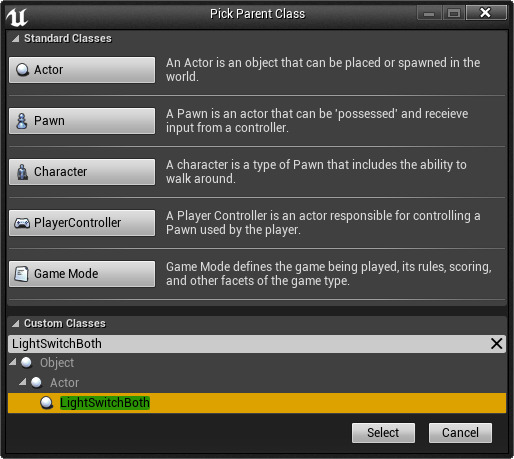Click the sphere icon beside Object

tap(26, 363)
